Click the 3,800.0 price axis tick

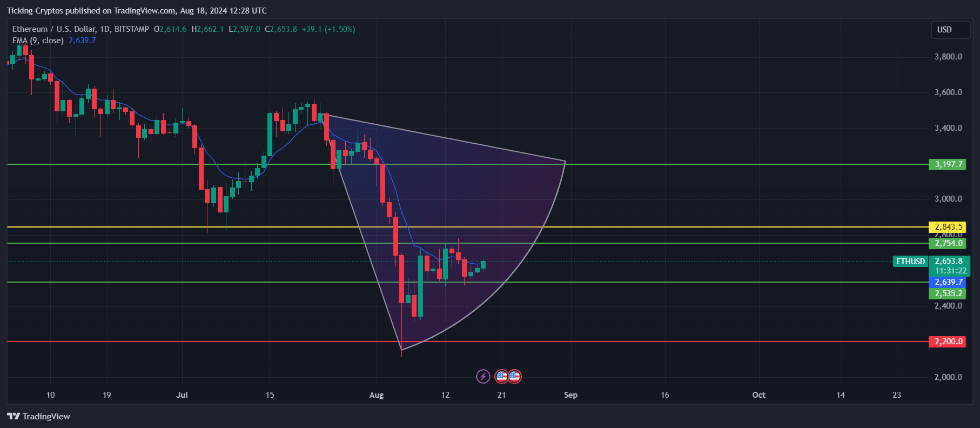point(948,57)
